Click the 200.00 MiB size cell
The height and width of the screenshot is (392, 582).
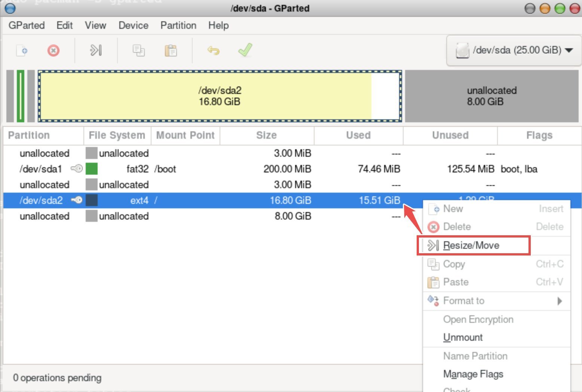(x=287, y=169)
